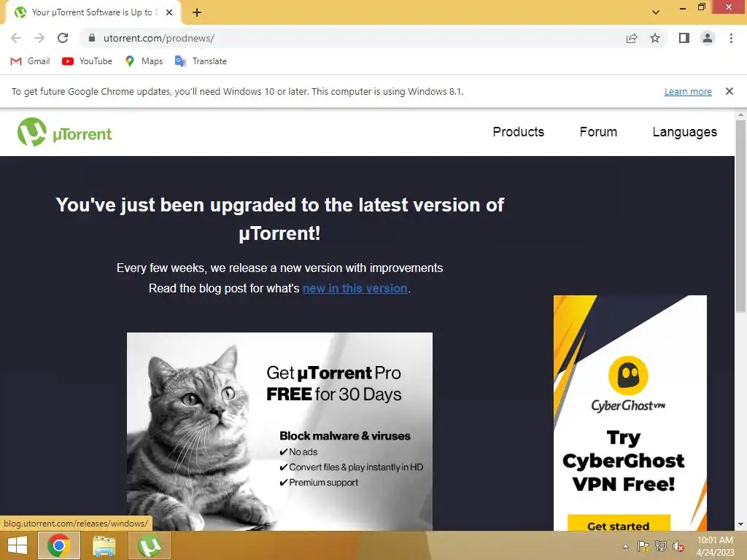Click the CyberGhost VPN ghost logo

628,376
